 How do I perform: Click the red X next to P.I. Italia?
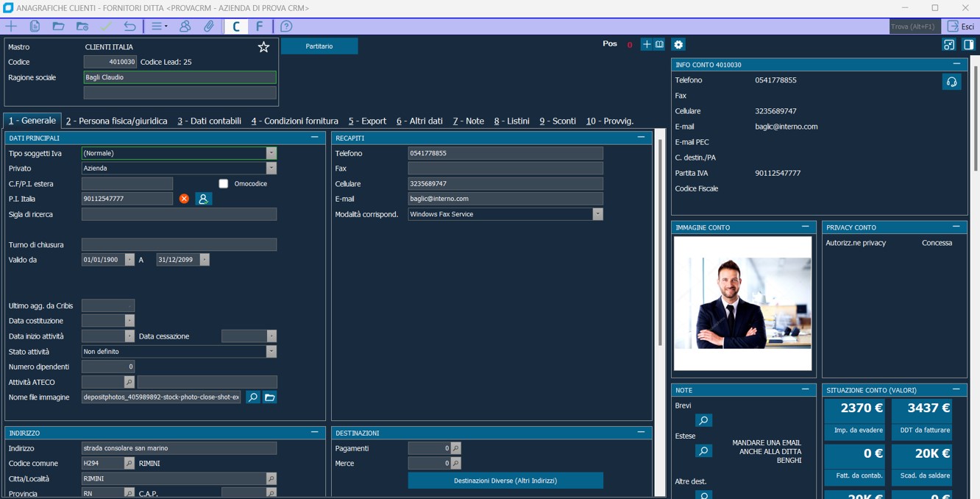pos(184,199)
